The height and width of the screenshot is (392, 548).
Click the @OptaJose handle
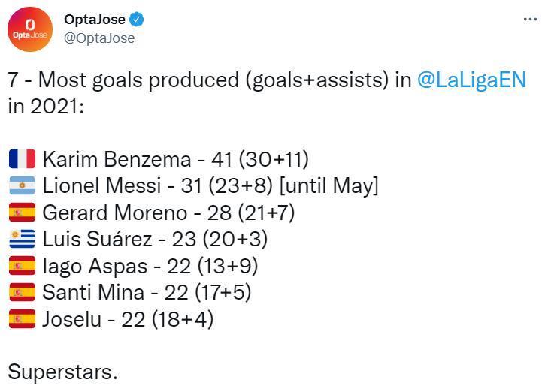99,38
